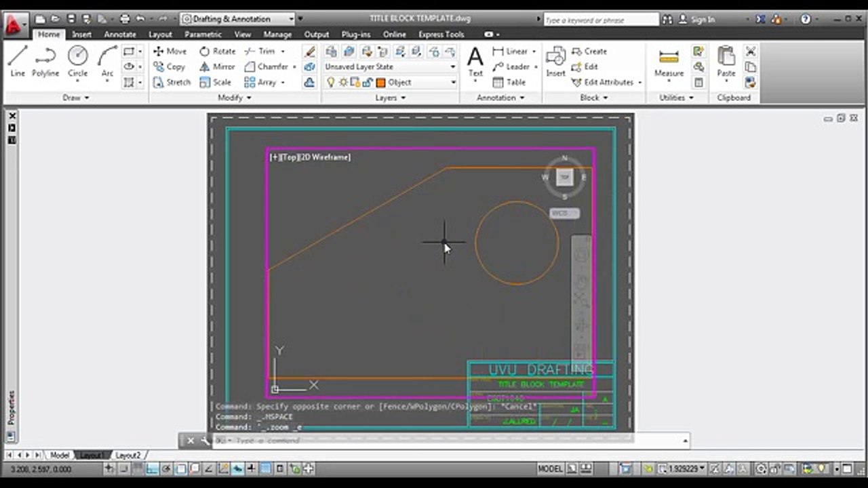Toggle layer on/off lightbulb in Layers panel
The height and width of the screenshot is (488, 868).
pos(331,82)
